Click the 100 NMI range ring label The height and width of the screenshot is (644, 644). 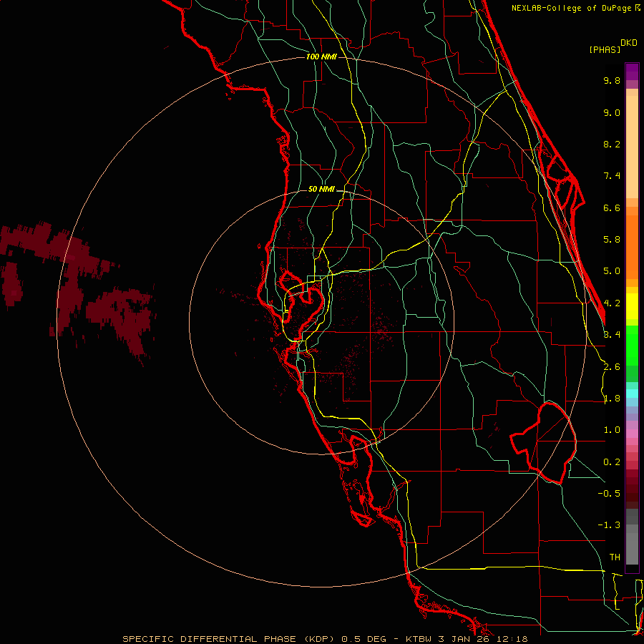pos(321,57)
